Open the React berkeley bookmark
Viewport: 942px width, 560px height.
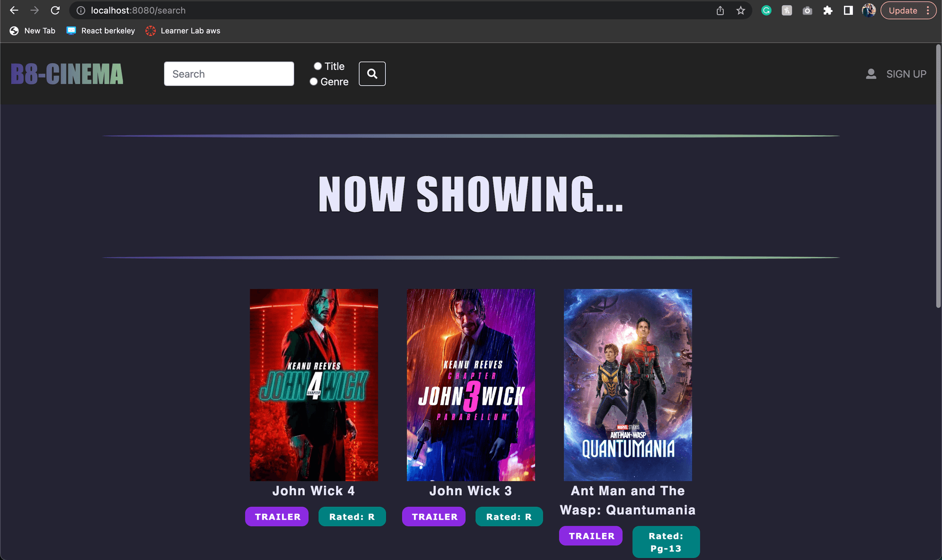coord(101,31)
